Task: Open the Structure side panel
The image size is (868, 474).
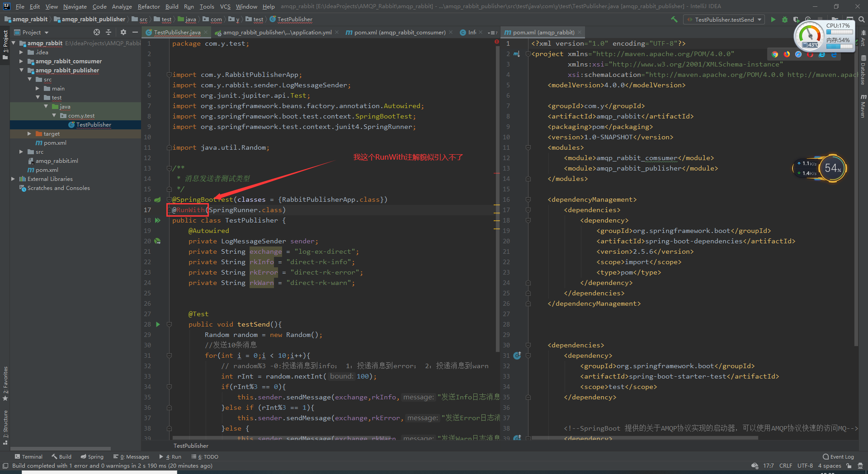Action: (x=5, y=427)
